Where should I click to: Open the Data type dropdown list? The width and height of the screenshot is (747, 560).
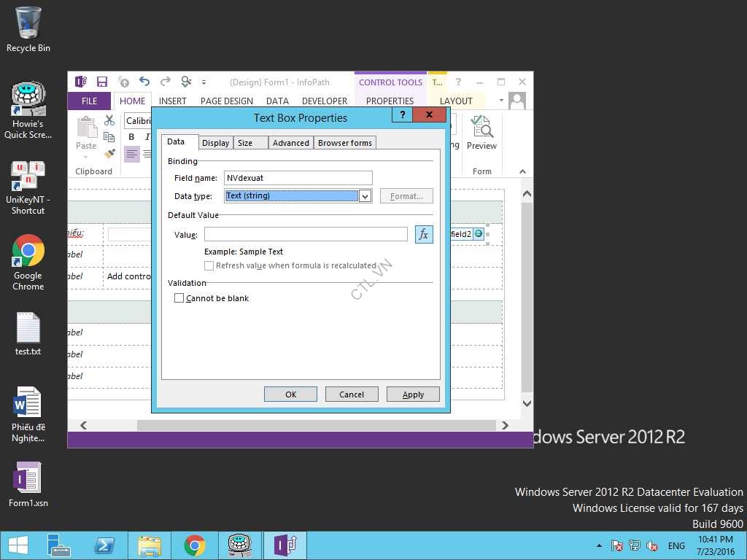click(x=365, y=196)
